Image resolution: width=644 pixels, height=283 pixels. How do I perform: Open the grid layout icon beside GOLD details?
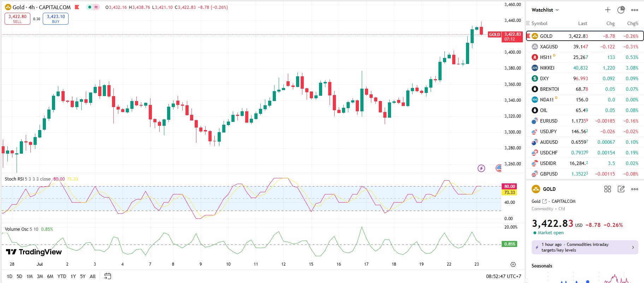click(608, 189)
